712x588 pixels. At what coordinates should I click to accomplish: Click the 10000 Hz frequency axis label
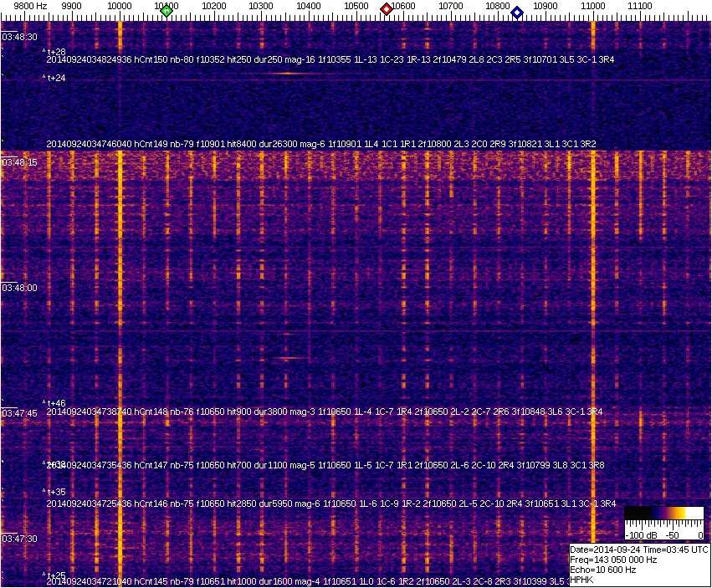(120, 6)
